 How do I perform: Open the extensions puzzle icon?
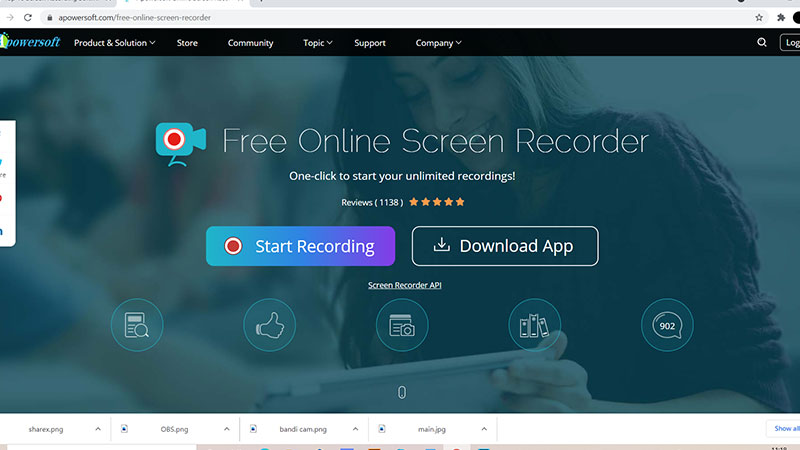781,17
